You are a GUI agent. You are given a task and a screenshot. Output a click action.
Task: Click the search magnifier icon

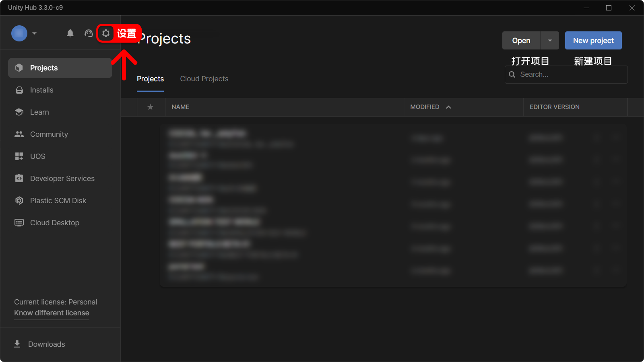[x=512, y=74]
